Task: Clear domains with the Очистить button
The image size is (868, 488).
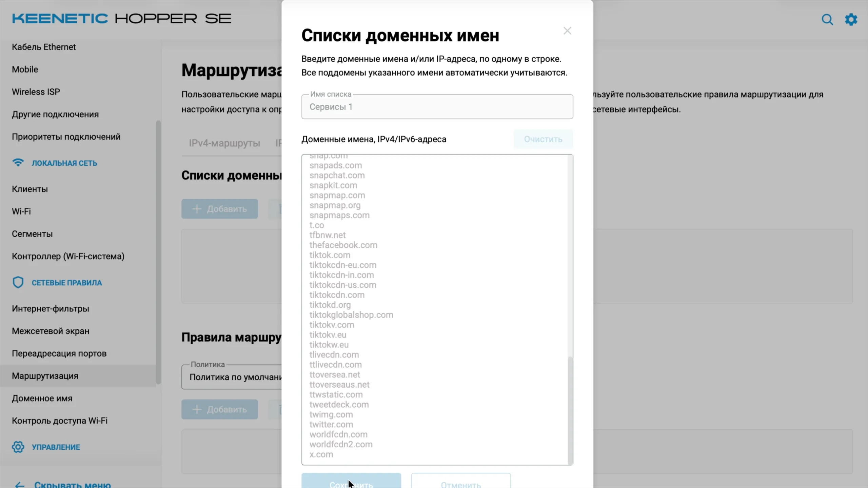Action: pos(543,139)
